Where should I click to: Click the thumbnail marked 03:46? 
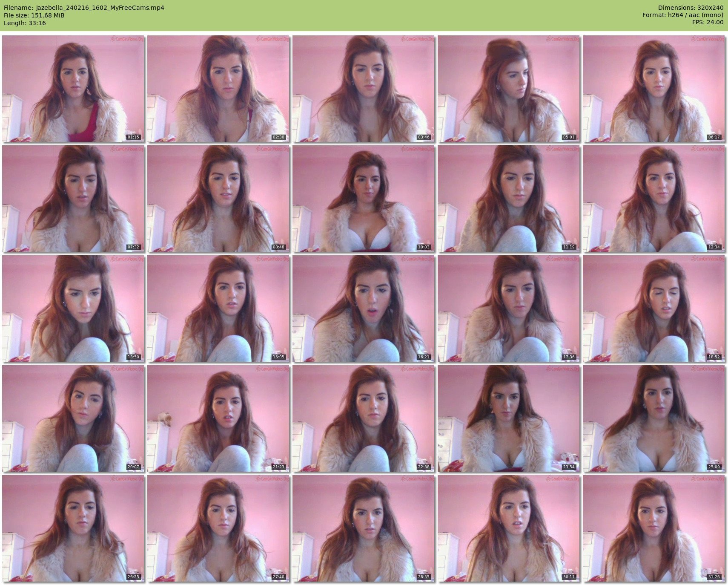point(364,89)
